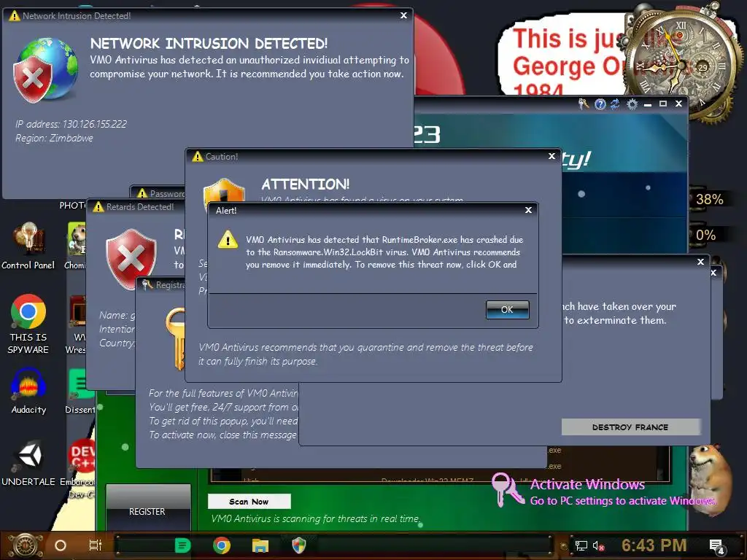This screenshot has width=747, height=560.
Task: Open the Dissent desktop icon
Action: (80, 391)
